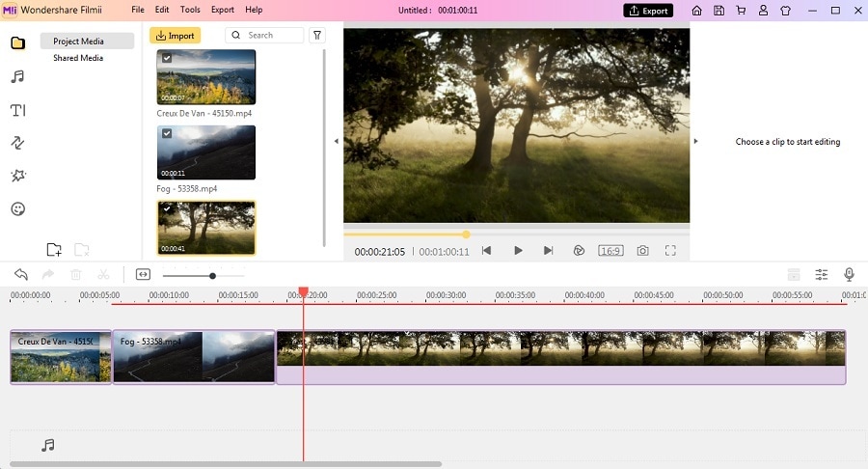
Task: Open the File menu
Action: coord(138,10)
